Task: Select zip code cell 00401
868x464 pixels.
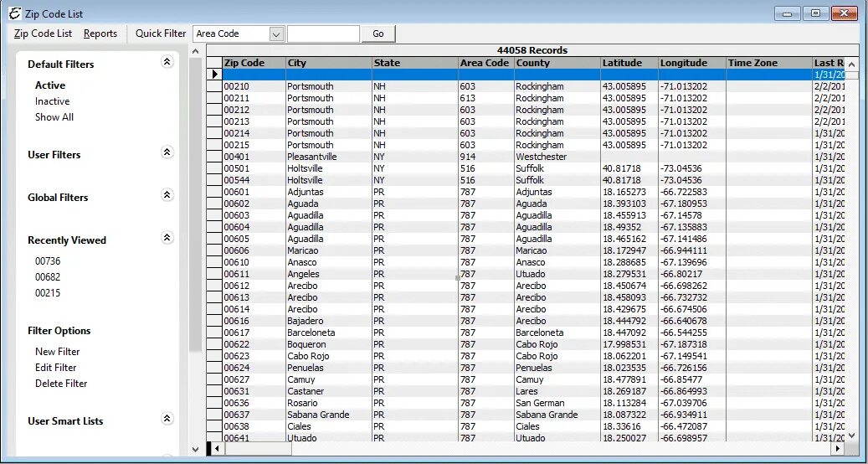Action: pyautogui.click(x=254, y=157)
